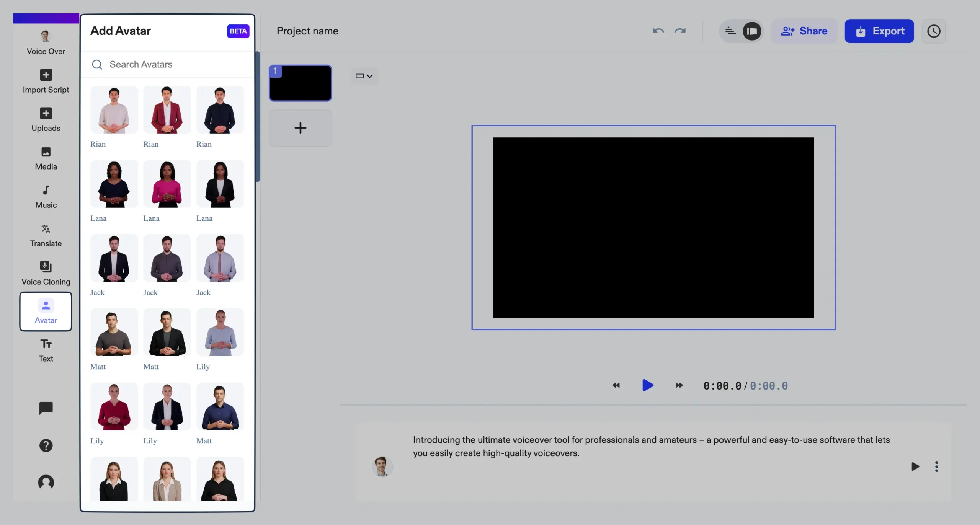Open the Music panel

pos(46,196)
